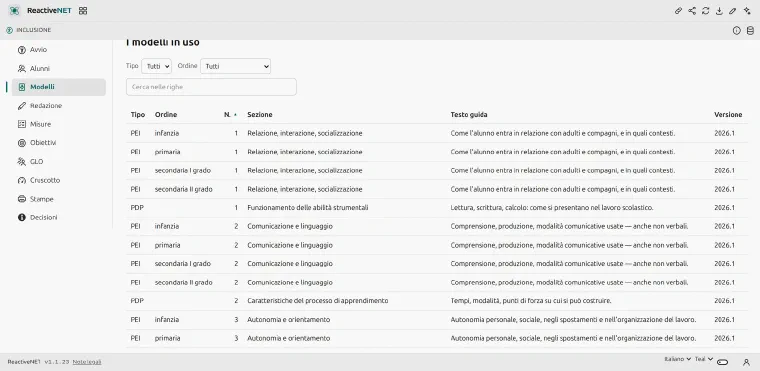This screenshot has height=371, width=760.
Task: Click the pencil edit icon in top toolbar
Action: 733,11
